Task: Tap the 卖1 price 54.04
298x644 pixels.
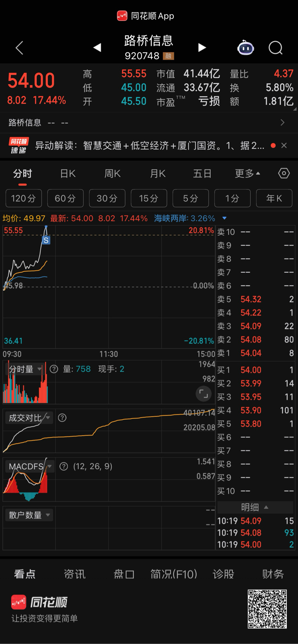Action: (x=251, y=353)
